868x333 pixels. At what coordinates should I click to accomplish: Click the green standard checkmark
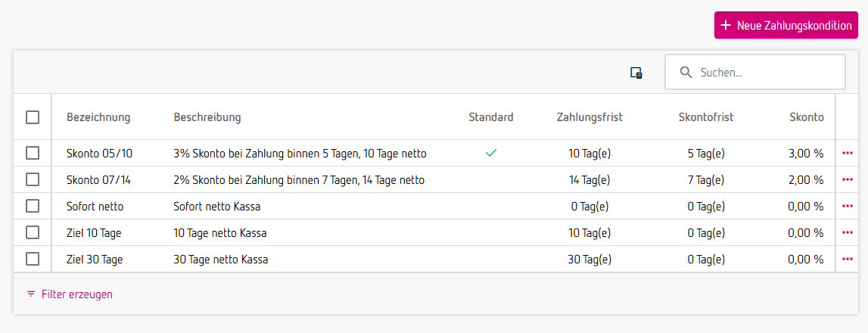coord(491,154)
